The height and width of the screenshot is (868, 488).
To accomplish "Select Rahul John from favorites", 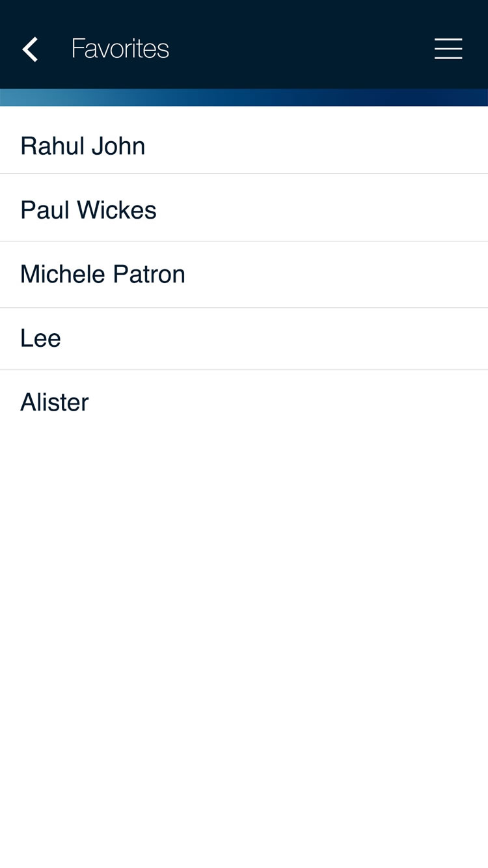I will pos(83,146).
